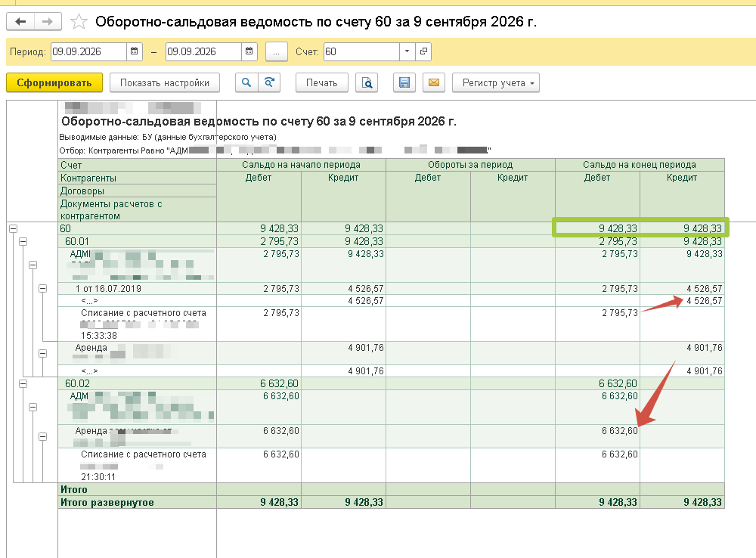The image size is (756, 558).
Task: Collapse the 60.02 subaccount group
Action: [x=23, y=384]
